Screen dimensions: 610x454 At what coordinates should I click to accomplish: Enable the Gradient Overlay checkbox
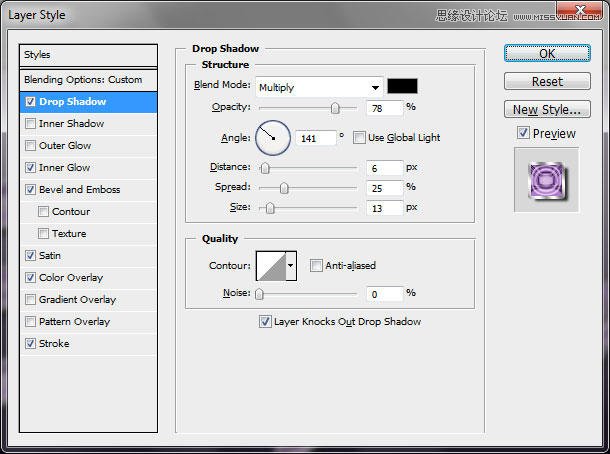(x=30, y=300)
